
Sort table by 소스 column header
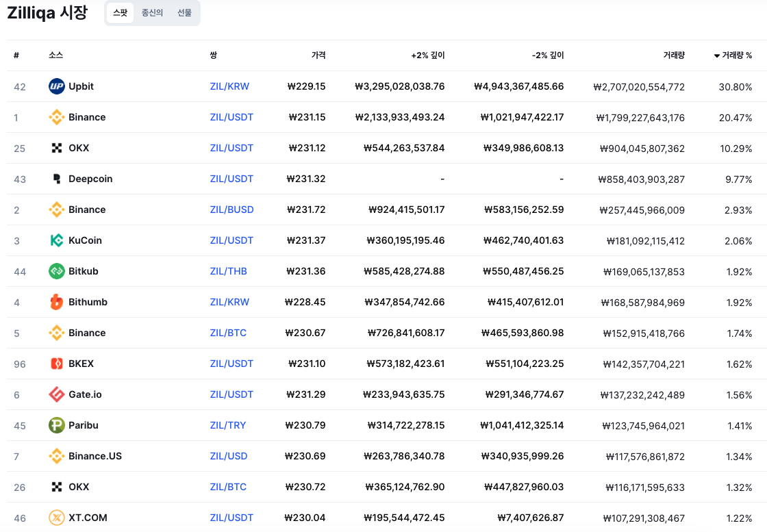pyautogui.click(x=55, y=55)
